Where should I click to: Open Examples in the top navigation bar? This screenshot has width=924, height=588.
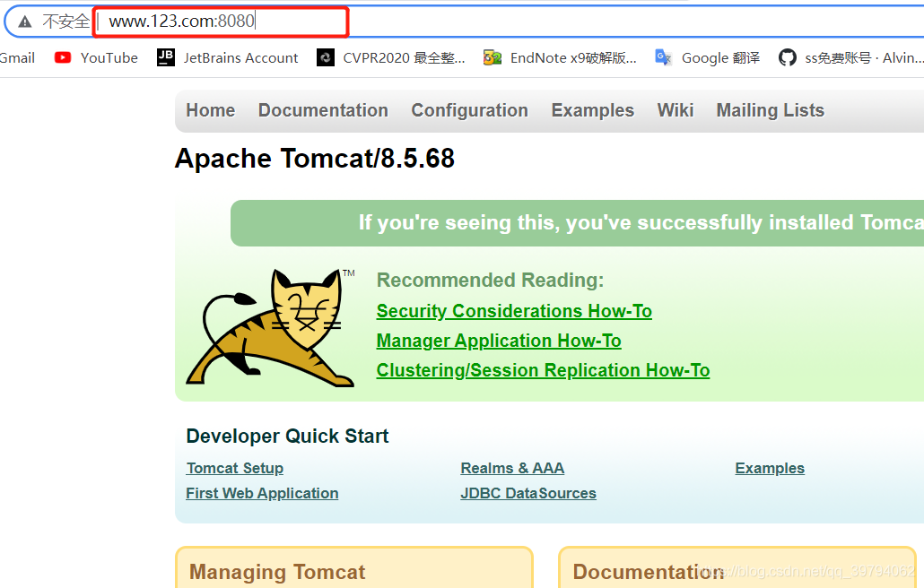[592, 110]
